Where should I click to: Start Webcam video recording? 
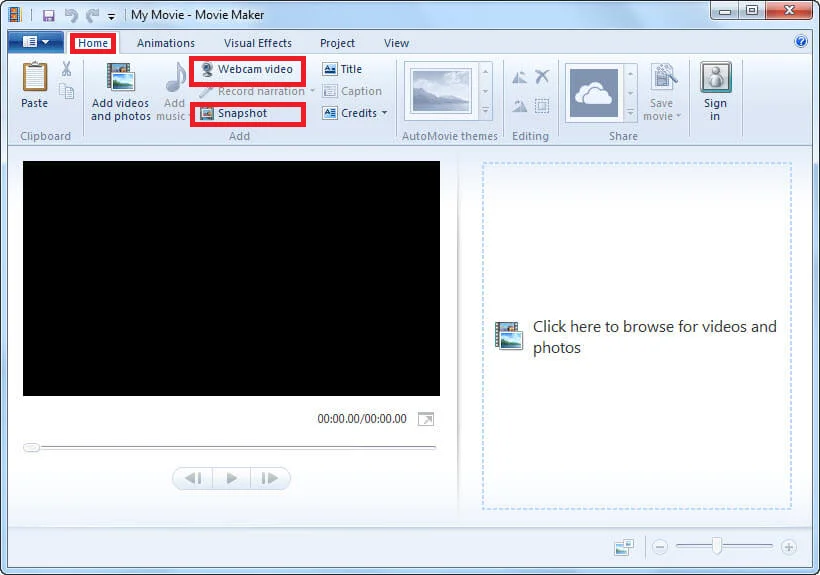247,69
